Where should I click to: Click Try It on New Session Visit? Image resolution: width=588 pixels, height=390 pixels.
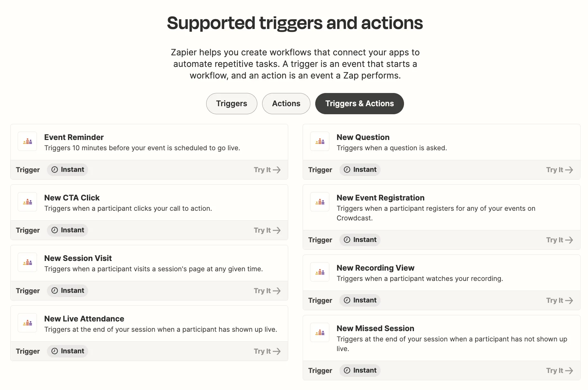[x=267, y=291]
